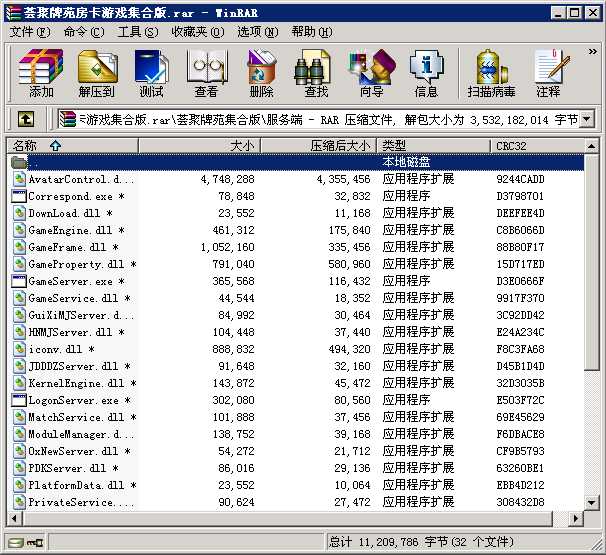Select the GameService.dll row
This screenshot has height=555, width=606.
point(296,298)
